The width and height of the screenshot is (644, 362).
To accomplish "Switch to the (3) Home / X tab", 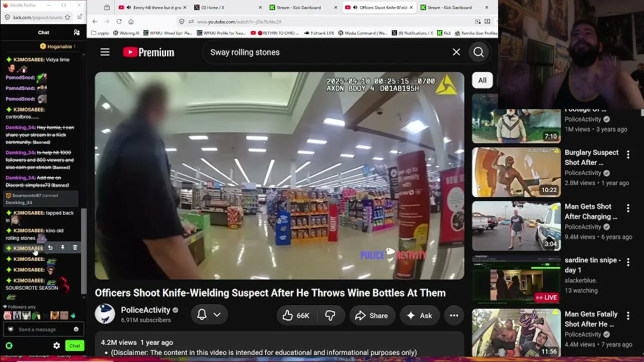I will coord(228,8).
